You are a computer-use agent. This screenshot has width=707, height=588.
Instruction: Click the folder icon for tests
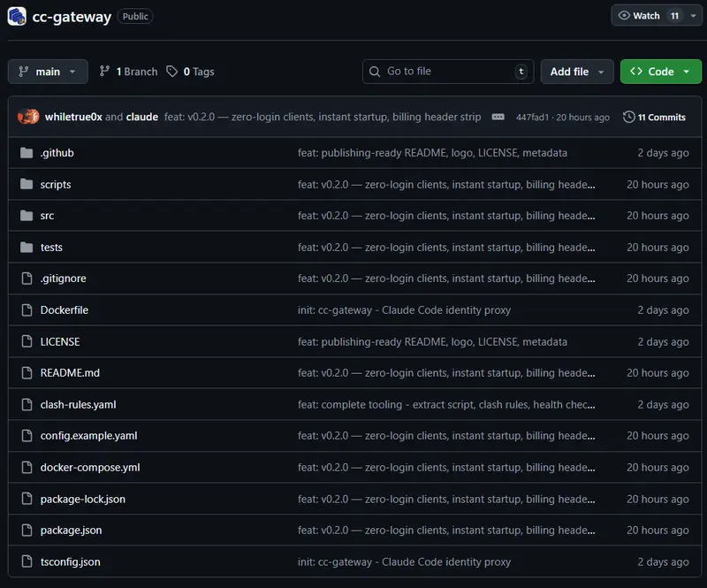tap(27, 248)
